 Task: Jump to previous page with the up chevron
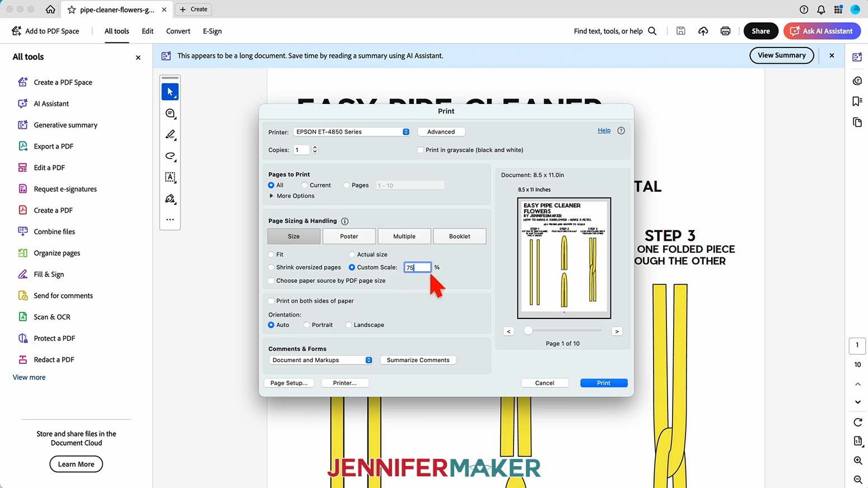(857, 384)
